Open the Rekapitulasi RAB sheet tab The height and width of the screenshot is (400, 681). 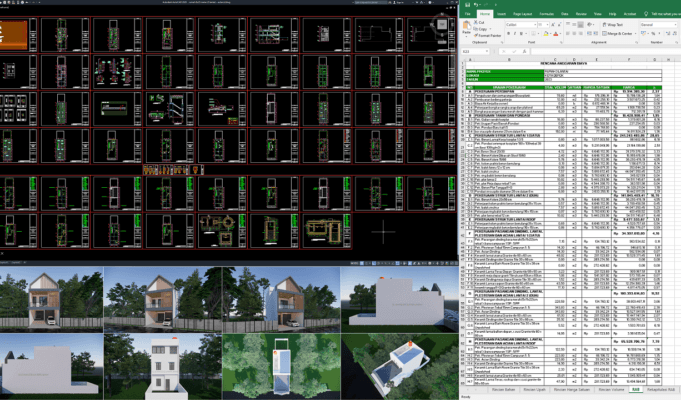[x=660, y=390]
